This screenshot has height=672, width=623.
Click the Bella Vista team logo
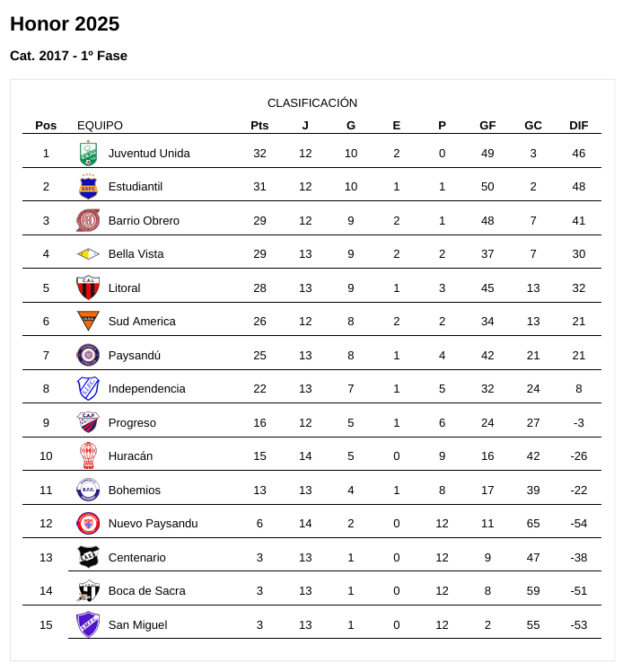click(x=88, y=254)
